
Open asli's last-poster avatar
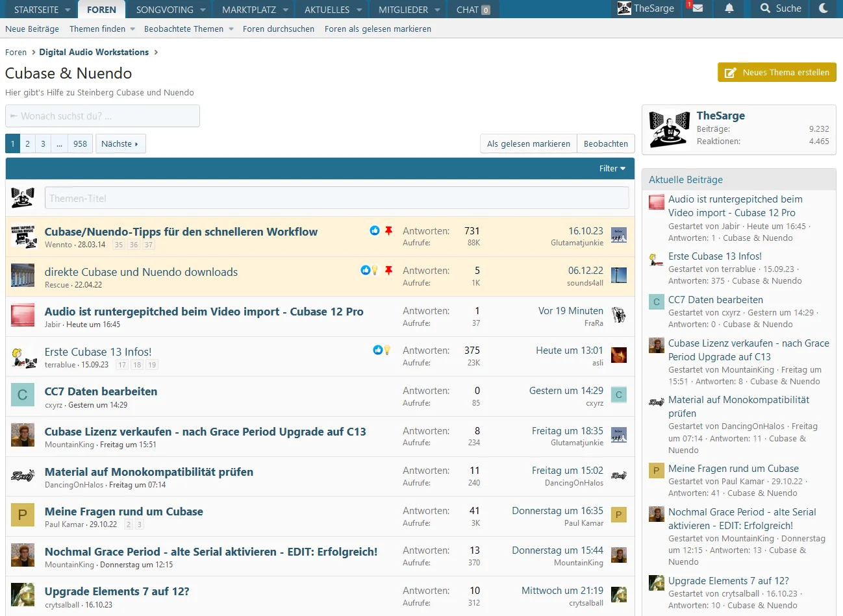pos(619,355)
